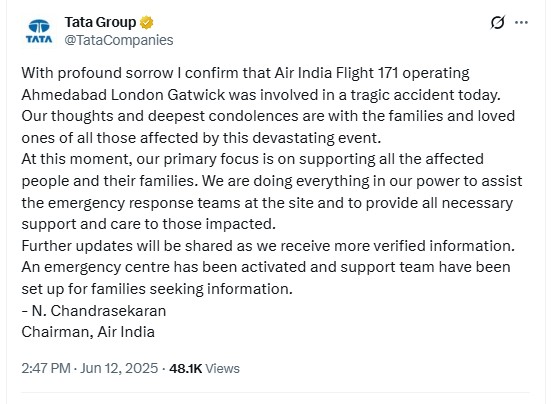553x404 pixels.
Task: Click the Jun 12, 2025 date
Action: 119,368
